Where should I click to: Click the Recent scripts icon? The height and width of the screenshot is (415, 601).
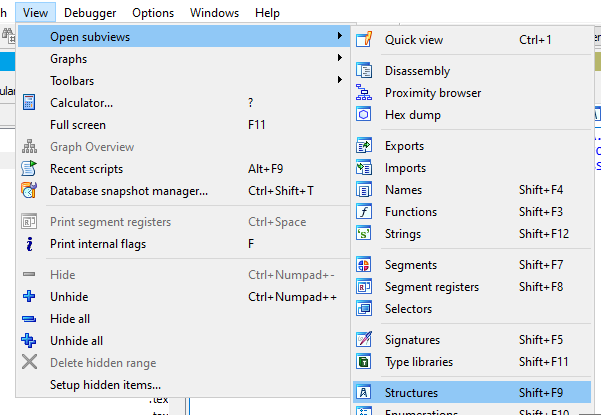tap(29, 169)
